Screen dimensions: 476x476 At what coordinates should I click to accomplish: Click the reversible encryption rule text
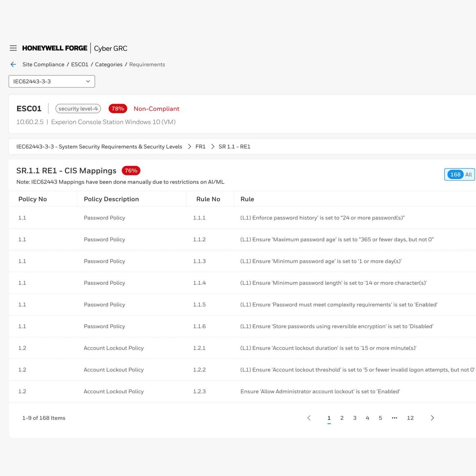(x=337, y=326)
